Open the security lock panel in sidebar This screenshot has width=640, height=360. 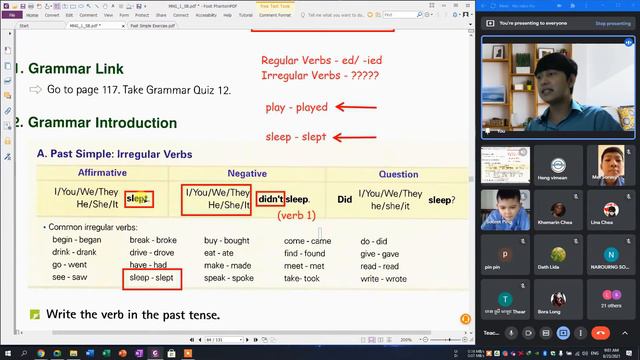coord(7,141)
